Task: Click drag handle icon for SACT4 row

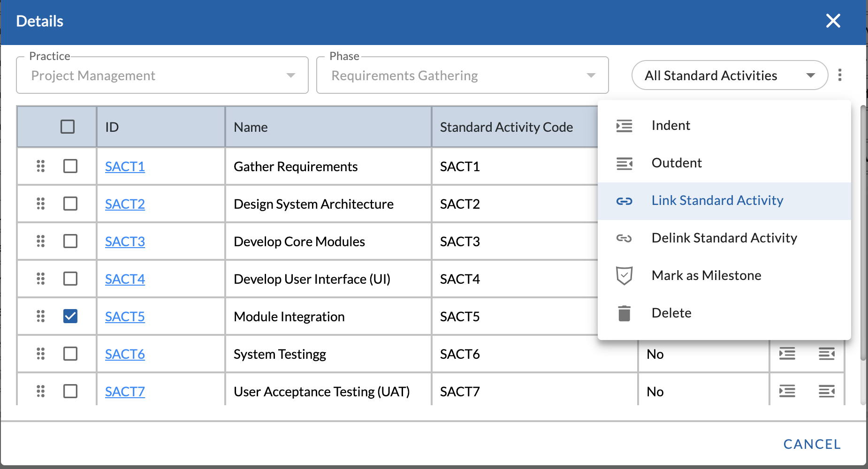Action: pos(41,279)
